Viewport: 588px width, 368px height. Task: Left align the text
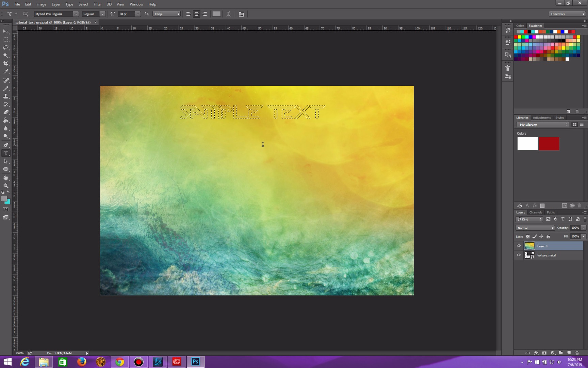[188, 14]
